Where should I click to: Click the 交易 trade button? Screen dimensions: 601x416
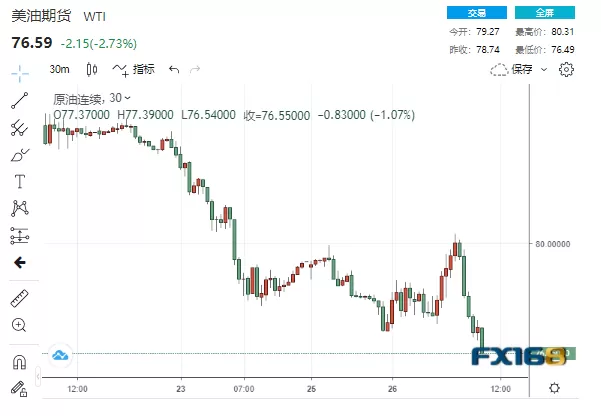pos(477,13)
